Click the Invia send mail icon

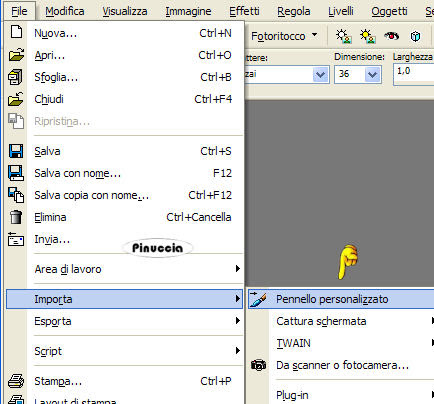(x=16, y=239)
